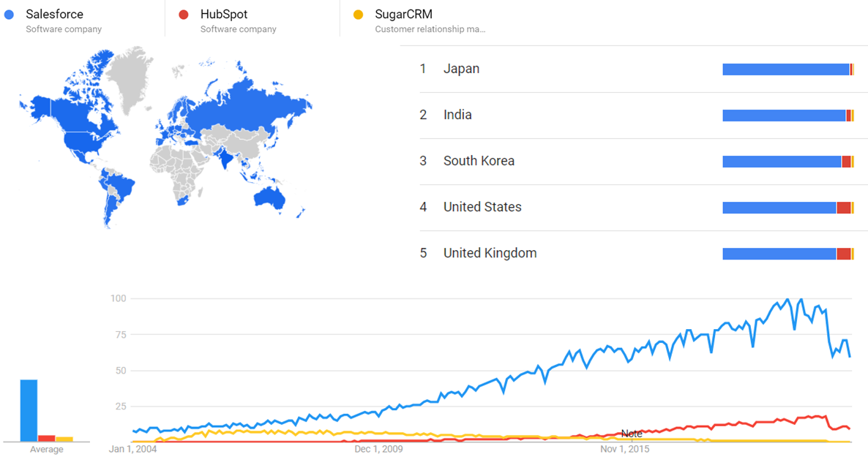Select the Salesforce search term
This screenshot has width=868, height=457.
point(54,15)
